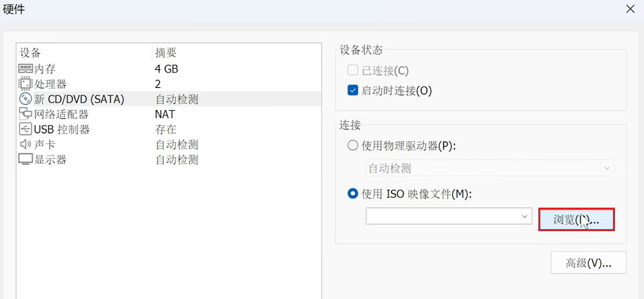The width and height of the screenshot is (644, 299).
Task: Select 使用物理驱动器(P) radio button
Action: point(353,145)
